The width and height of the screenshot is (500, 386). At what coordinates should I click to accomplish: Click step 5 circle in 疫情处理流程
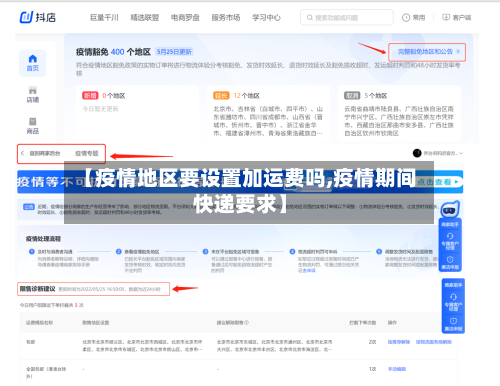pos(379,252)
